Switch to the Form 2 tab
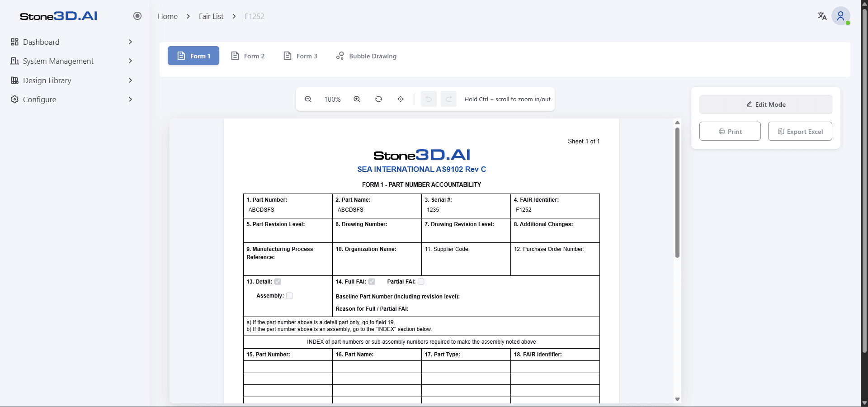The height and width of the screenshot is (407, 868). point(248,56)
